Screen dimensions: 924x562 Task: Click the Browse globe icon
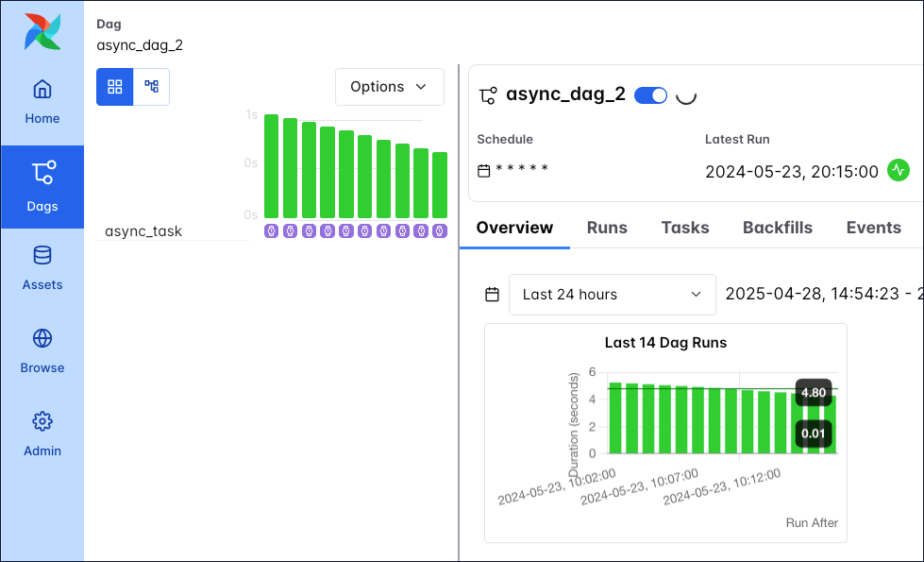42,337
